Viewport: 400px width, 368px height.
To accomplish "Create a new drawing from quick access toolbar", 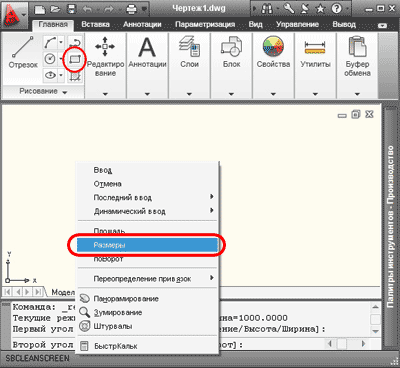I will click(x=41, y=9).
